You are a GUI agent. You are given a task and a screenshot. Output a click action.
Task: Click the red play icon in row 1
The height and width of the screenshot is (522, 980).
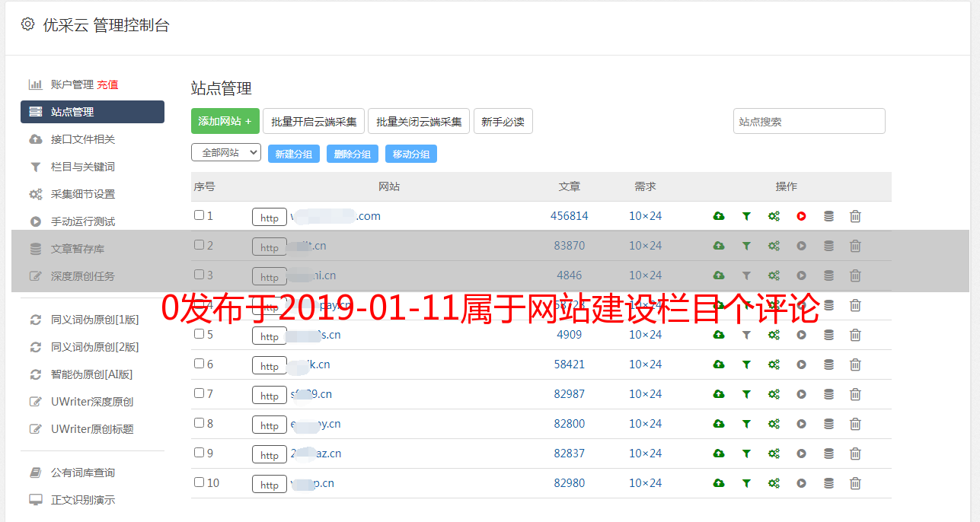pos(801,216)
